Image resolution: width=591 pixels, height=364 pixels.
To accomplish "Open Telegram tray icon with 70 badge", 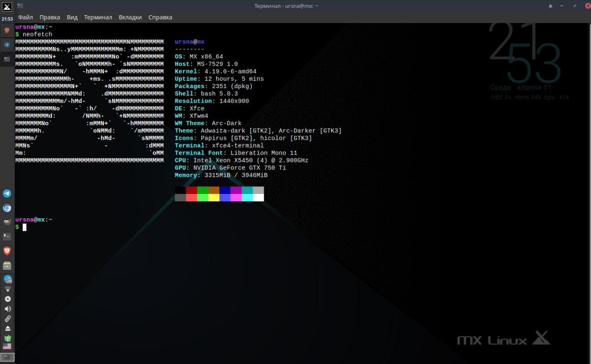I will tap(7, 279).
